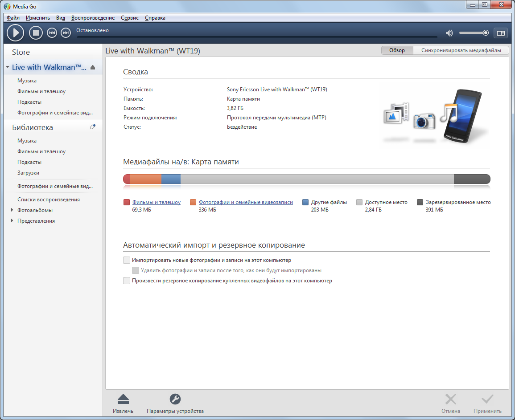The height and width of the screenshot is (420, 515).
Task: Select device Фотографии и семейные вид... item
Action: click(x=55, y=113)
